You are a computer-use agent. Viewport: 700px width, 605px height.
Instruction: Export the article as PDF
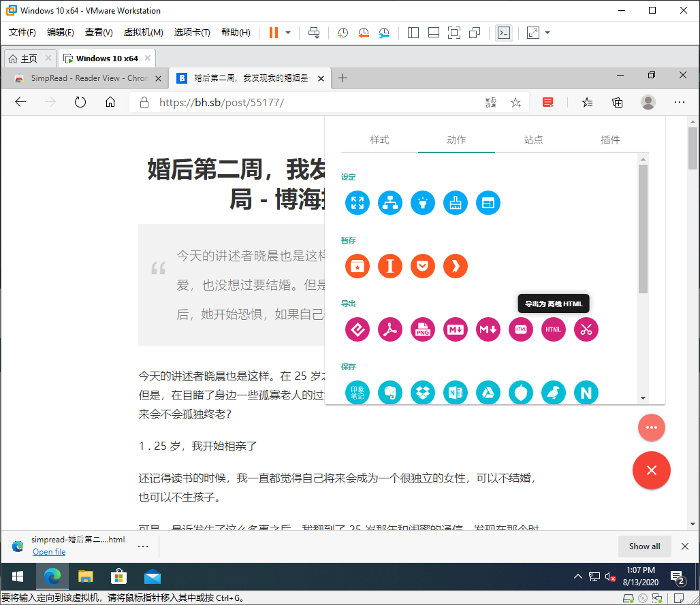(389, 329)
